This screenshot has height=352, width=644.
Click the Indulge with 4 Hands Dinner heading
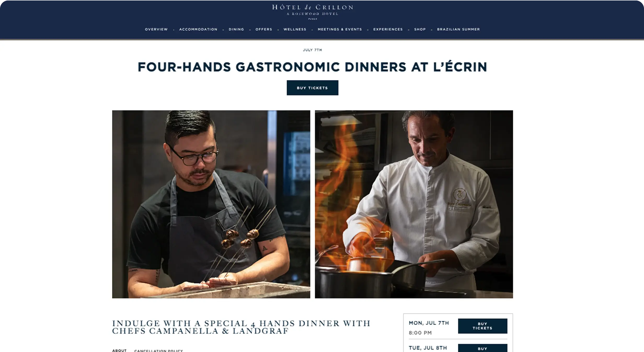[241, 327]
